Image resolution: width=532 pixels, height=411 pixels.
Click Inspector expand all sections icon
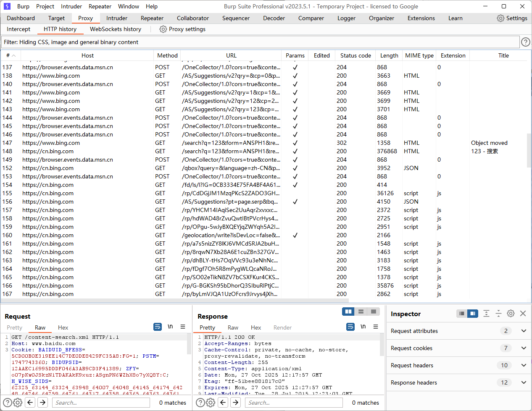coord(486,314)
